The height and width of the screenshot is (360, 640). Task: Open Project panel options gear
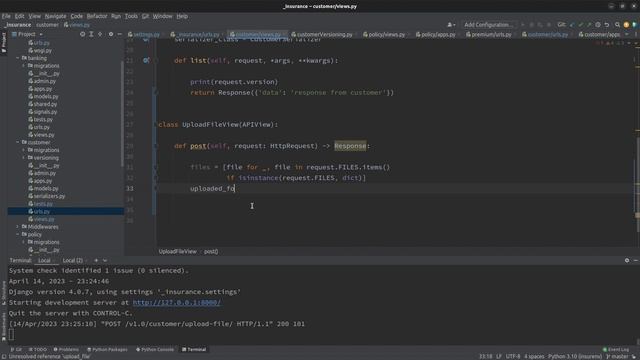(111, 34)
